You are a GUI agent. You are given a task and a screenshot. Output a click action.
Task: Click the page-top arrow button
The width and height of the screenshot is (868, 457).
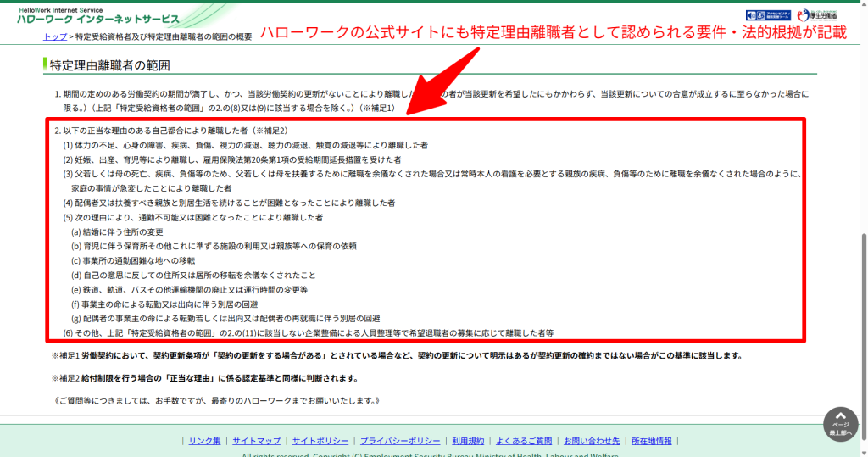pos(840,424)
